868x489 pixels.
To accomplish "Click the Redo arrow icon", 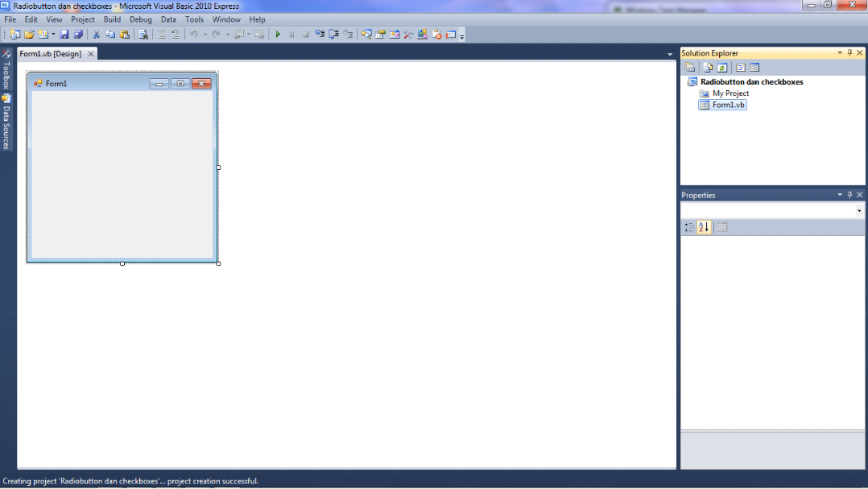I will coord(217,35).
